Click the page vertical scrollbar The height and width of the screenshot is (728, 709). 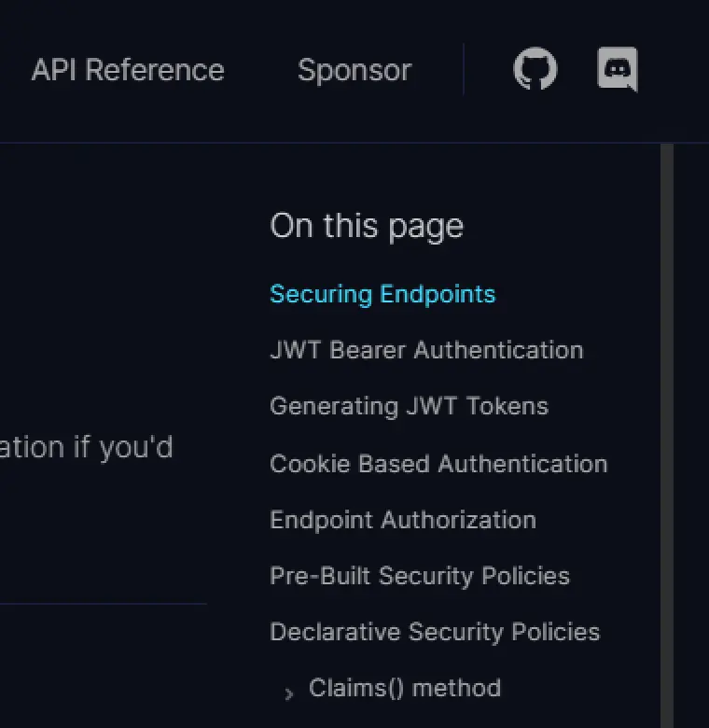667,436
